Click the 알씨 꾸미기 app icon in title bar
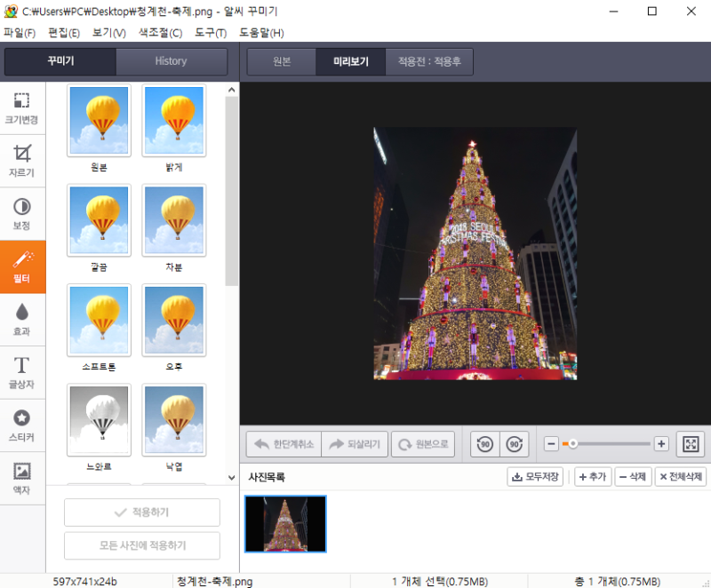The height and width of the screenshot is (588, 711). coord(11,12)
